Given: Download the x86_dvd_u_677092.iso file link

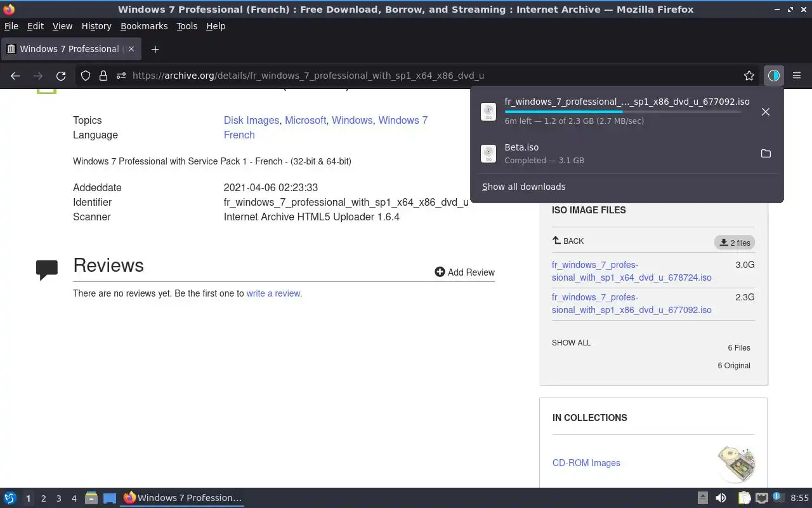Looking at the screenshot, I should [632, 304].
